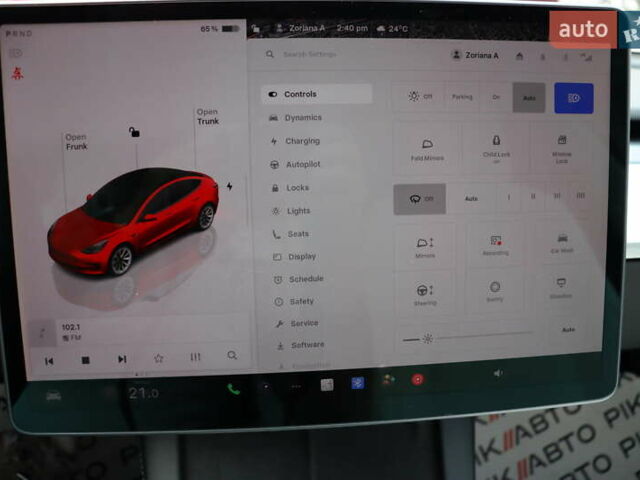Toggle Window Lock
The width and height of the screenshot is (640, 480).
[562, 147]
